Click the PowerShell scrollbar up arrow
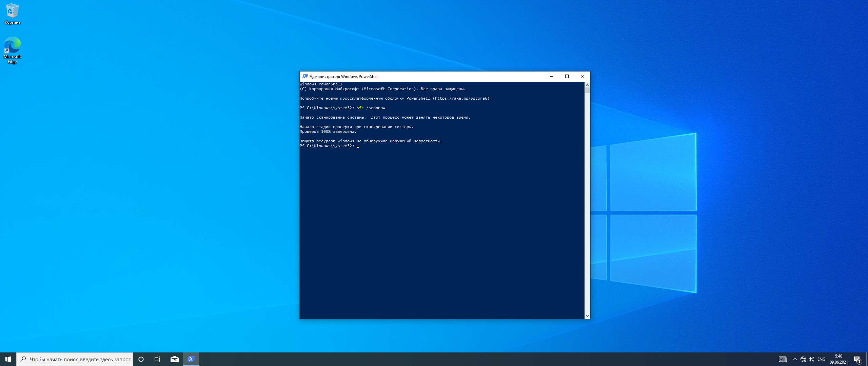 coord(587,84)
